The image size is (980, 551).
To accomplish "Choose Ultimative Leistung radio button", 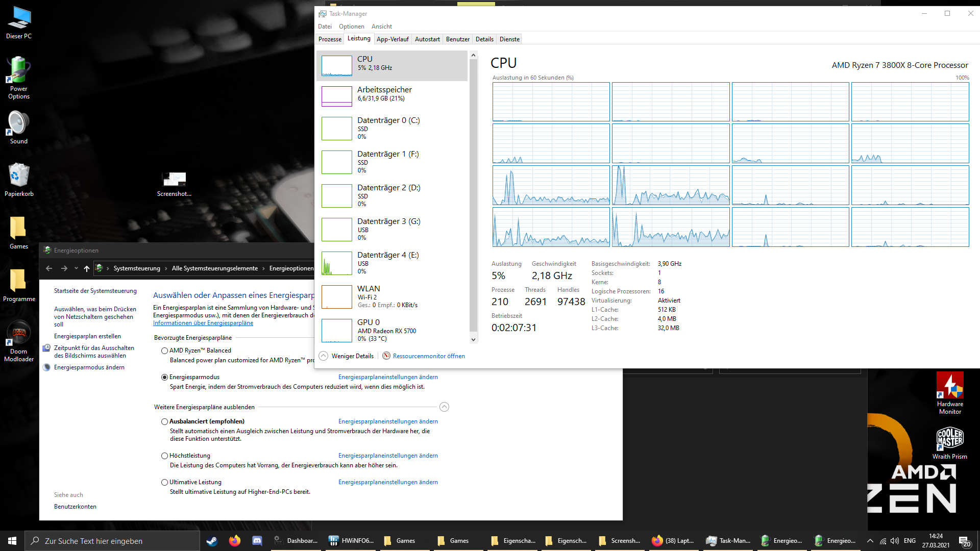I will 164,482.
